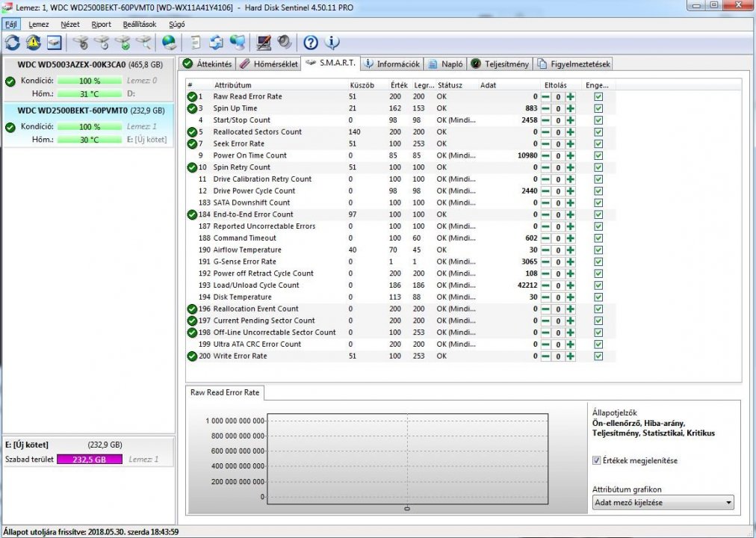Switch to the Figyelmeztetések tab
This screenshot has height=538, width=756.
coord(573,64)
